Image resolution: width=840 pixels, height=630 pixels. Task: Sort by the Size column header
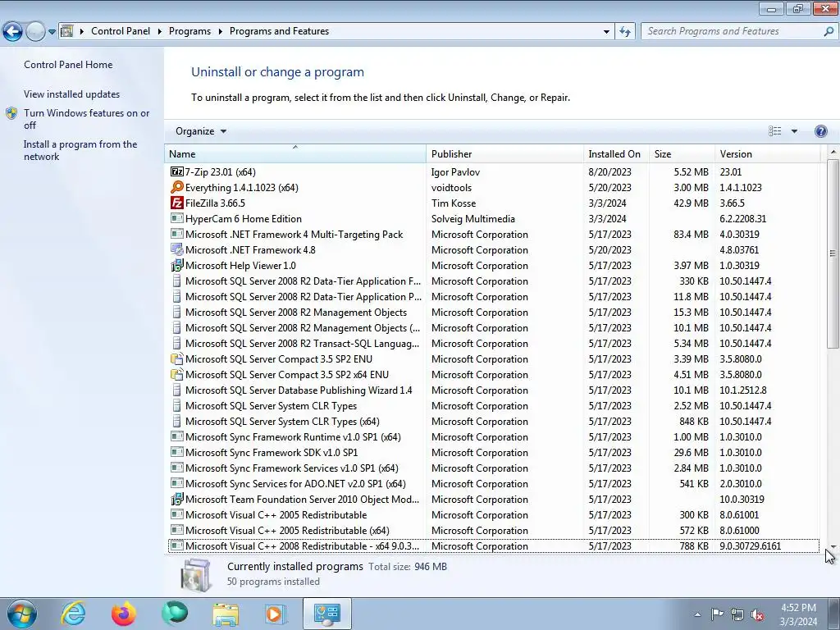click(x=682, y=153)
